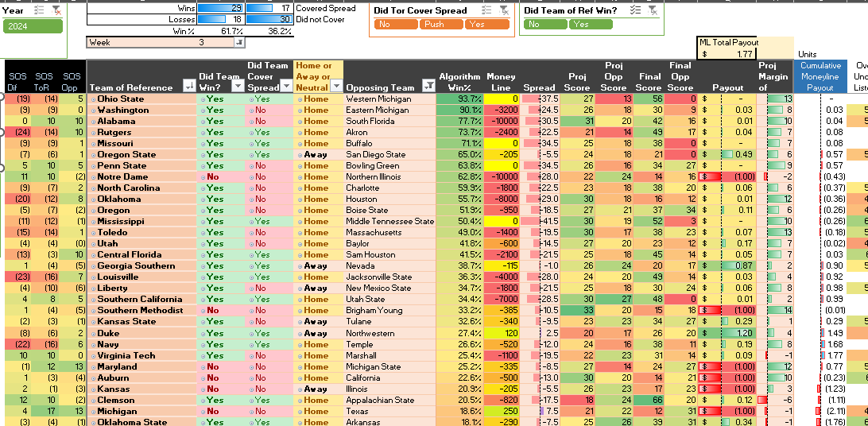Expand the Alabama team row button
The image size is (868, 426).
point(94,121)
